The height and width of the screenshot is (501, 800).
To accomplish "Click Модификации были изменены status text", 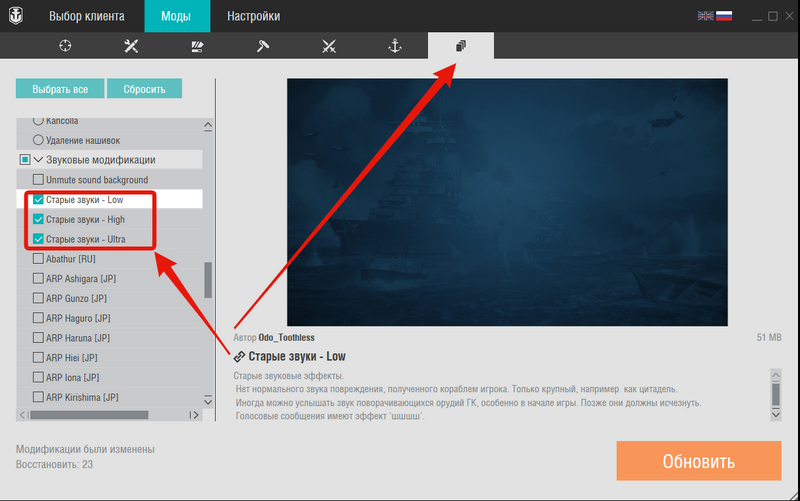I will click(85, 449).
